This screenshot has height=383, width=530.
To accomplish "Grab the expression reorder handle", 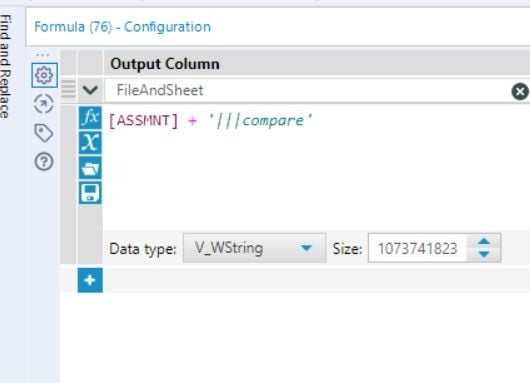I will (x=68, y=89).
